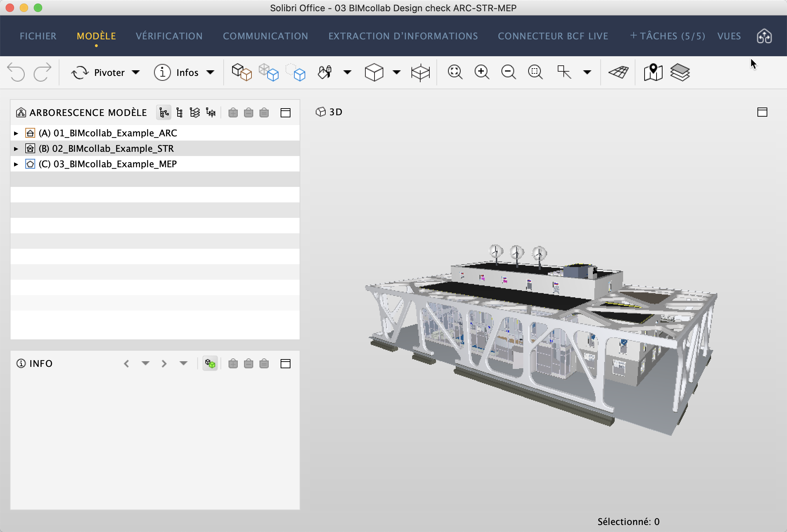Viewport: 787px width, 532px height.
Task: Switch to the COMMUNICATION tab
Action: click(265, 36)
